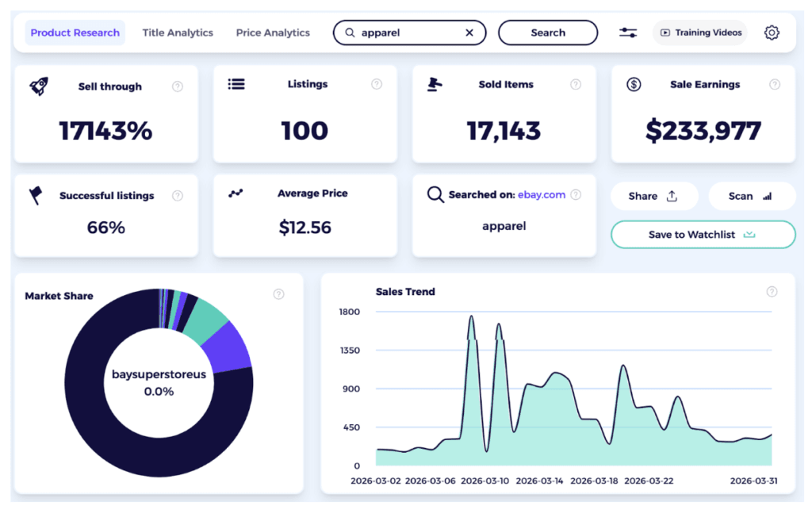Switch to the Title Analytics tab
This screenshot has width=812, height=506.
[178, 33]
